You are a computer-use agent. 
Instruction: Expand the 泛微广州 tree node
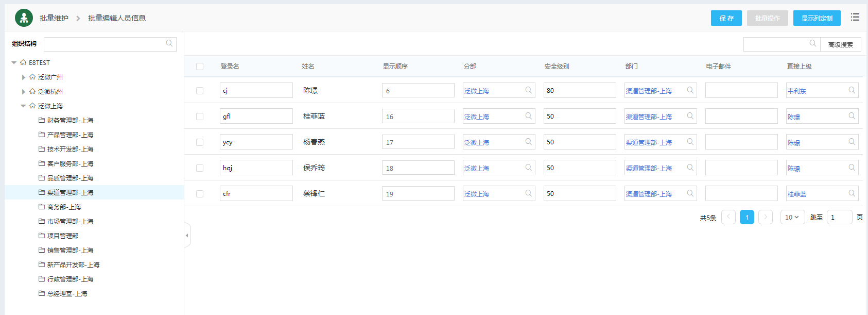(24, 77)
